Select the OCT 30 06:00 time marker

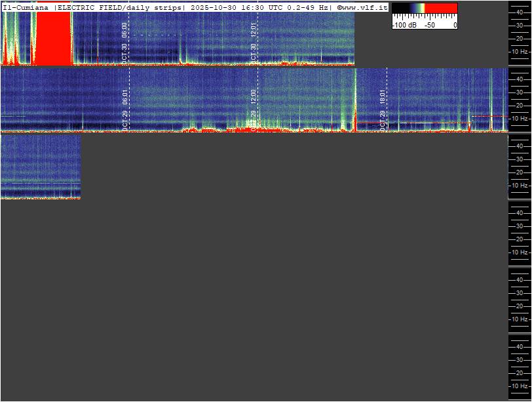pos(124,39)
